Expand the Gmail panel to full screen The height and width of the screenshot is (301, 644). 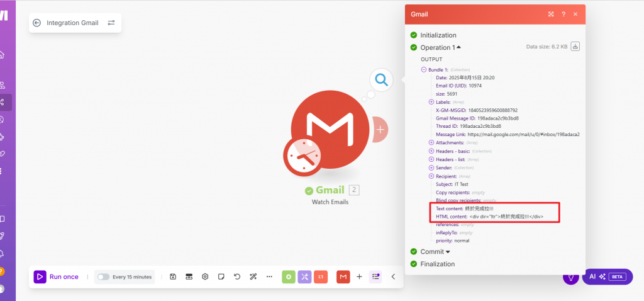[x=551, y=14]
